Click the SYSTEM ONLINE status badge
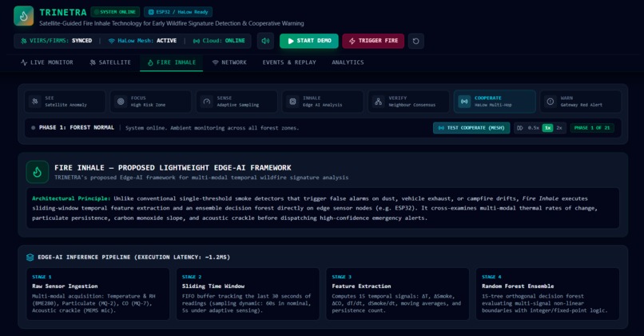This screenshot has width=644, height=336. (115, 12)
